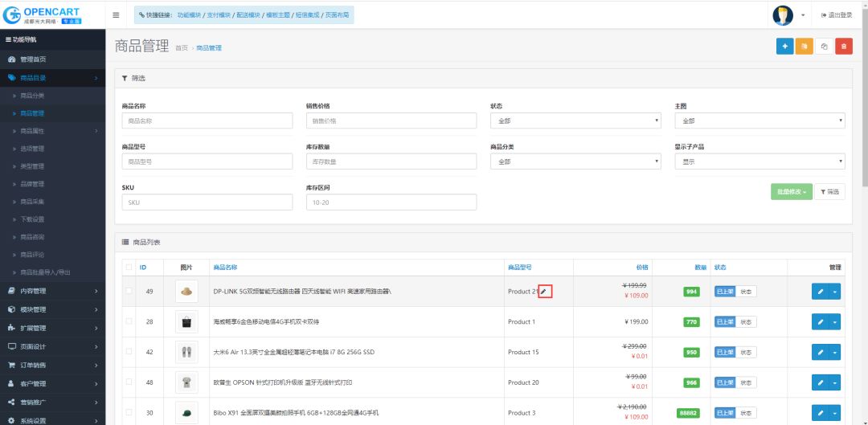
Task: Open 商品分类 in the sidebar
Action: (32, 96)
